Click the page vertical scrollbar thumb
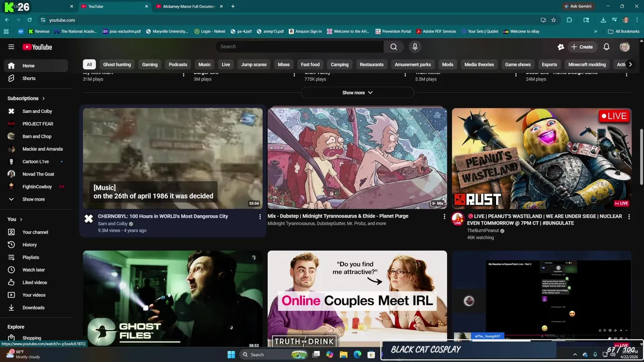Viewport: 644px width, 362px height. point(641,157)
